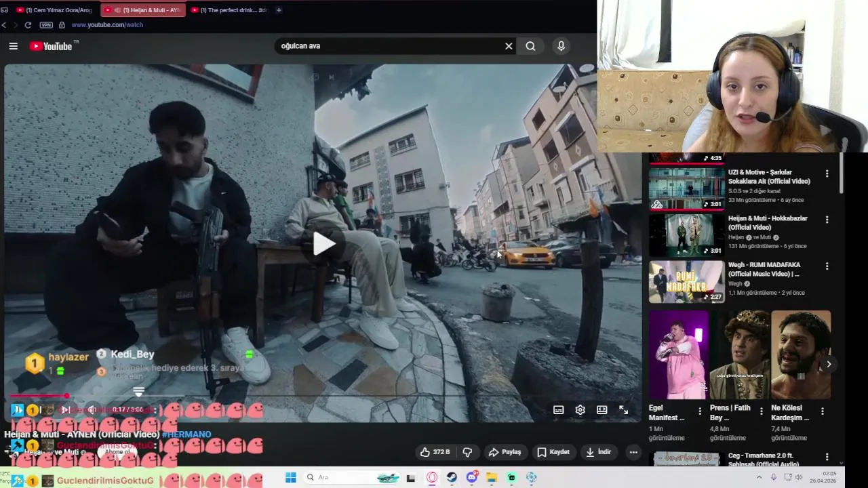Click the sidebar scrollbar of recommendations
The width and height of the screenshot is (868, 488).
(842, 173)
